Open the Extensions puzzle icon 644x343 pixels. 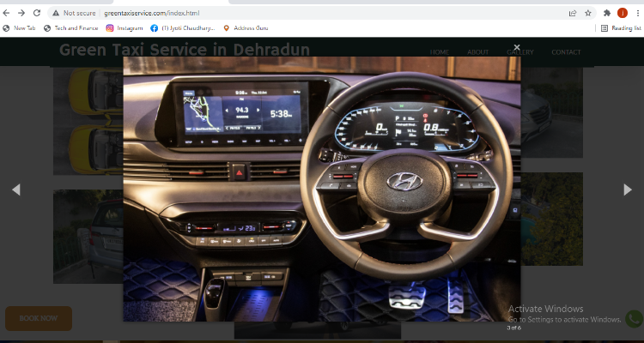pyautogui.click(x=606, y=13)
